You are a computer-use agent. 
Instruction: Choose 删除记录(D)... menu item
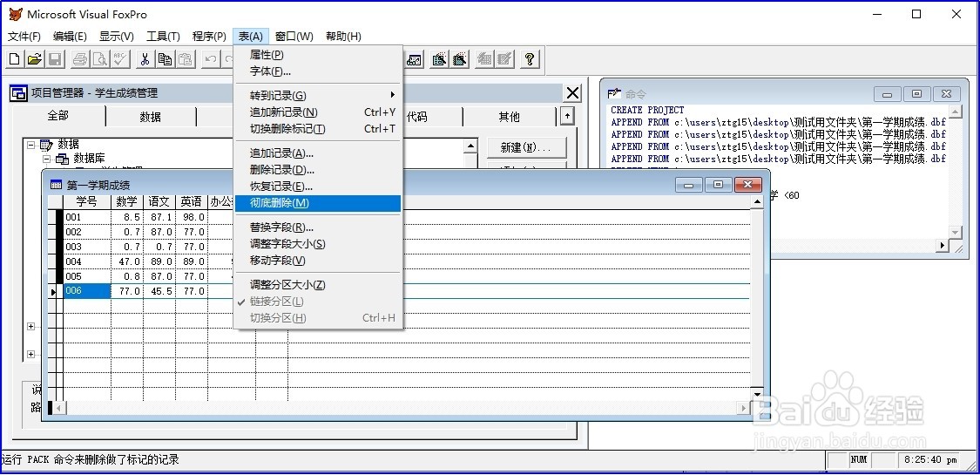click(x=318, y=170)
